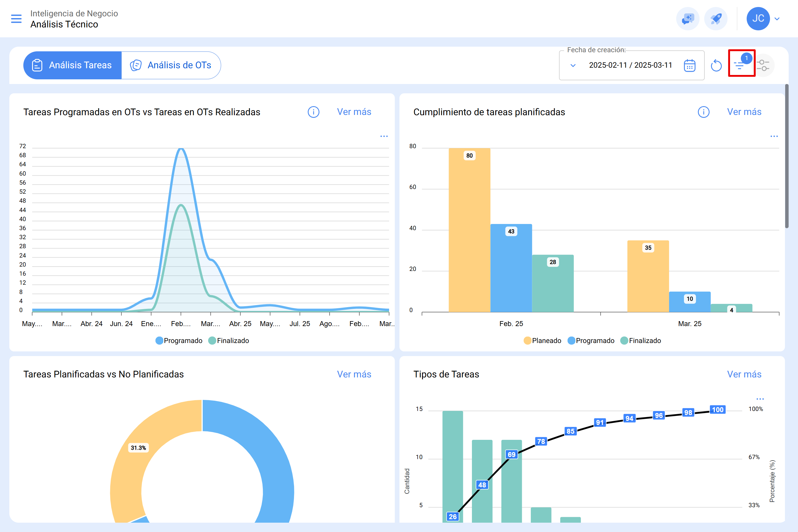This screenshot has width=798, height=532.
Task: Switch to Análisis Tareas tab
Action: pos(72,65)
